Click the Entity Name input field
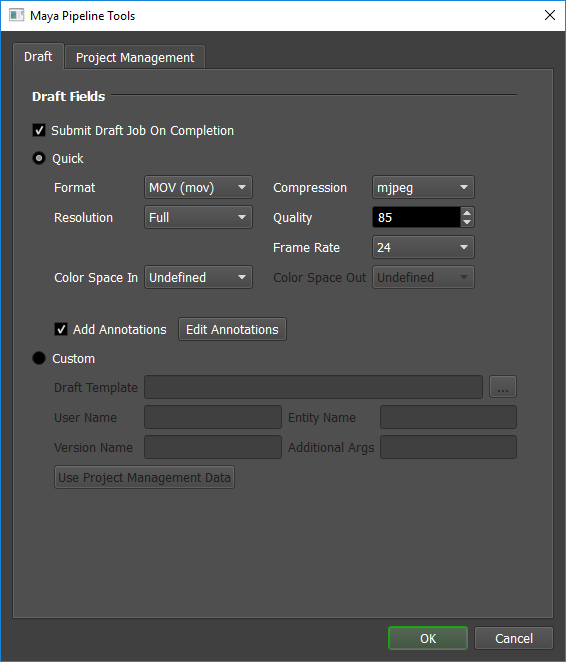Viewport: 566px width, 662px height. (448, 417)
